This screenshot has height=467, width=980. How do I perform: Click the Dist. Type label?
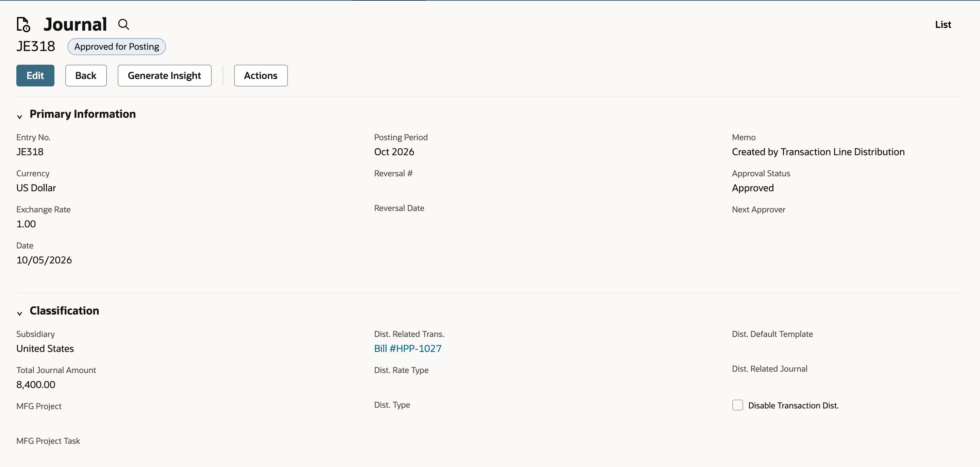pyautogui.click(x=392, y=405)
